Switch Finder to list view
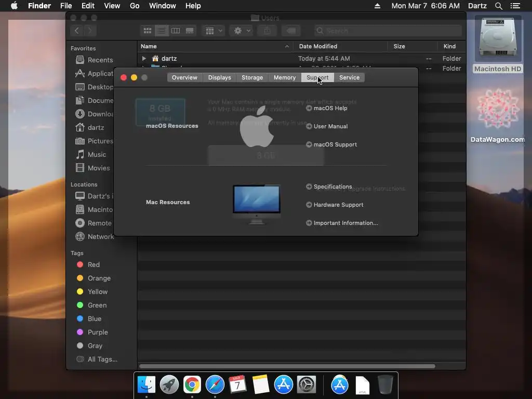Image resolution: width=532 pixels, height=399 pixels. [x=162, y=31]
